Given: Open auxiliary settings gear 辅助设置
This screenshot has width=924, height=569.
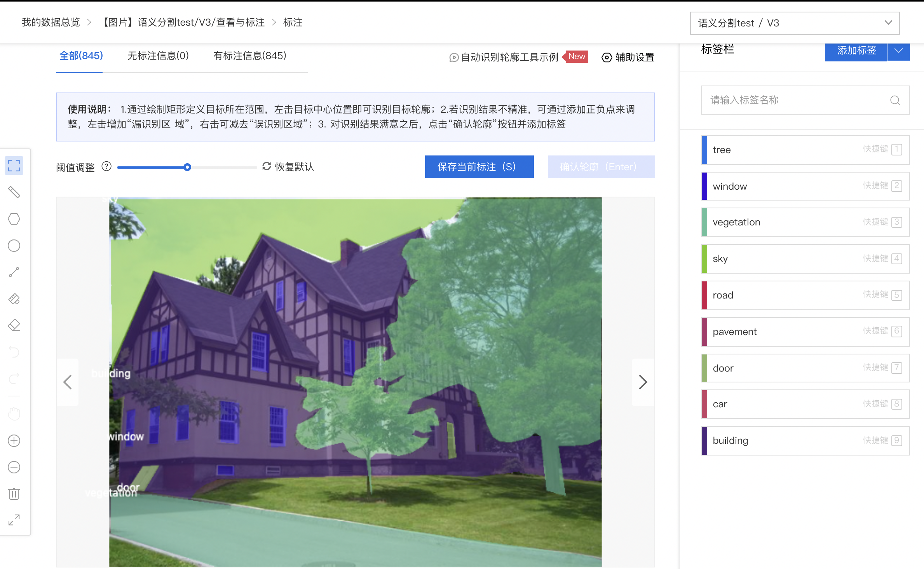Looking at the screenshot, I should click(628, 58).
